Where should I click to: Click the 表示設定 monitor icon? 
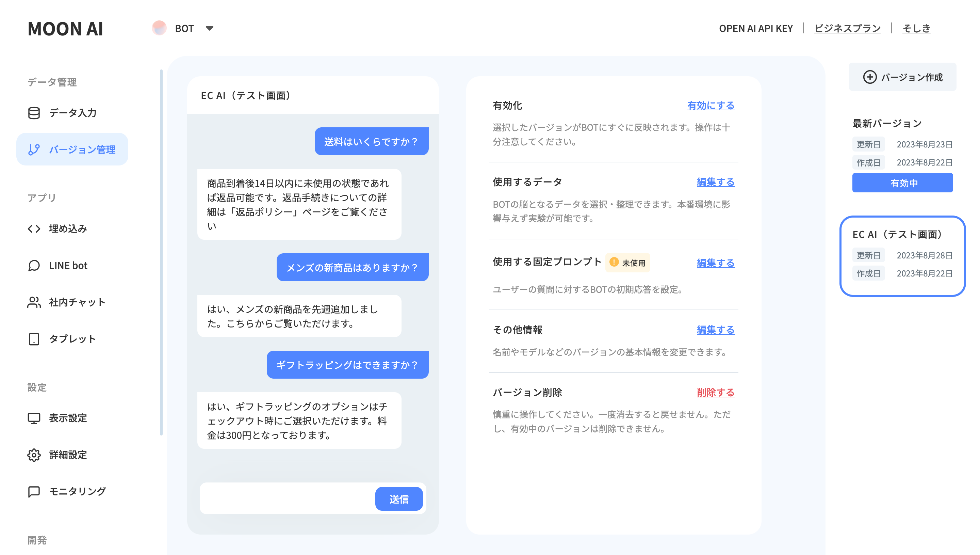pyautogui.click(x=34, y=418)
